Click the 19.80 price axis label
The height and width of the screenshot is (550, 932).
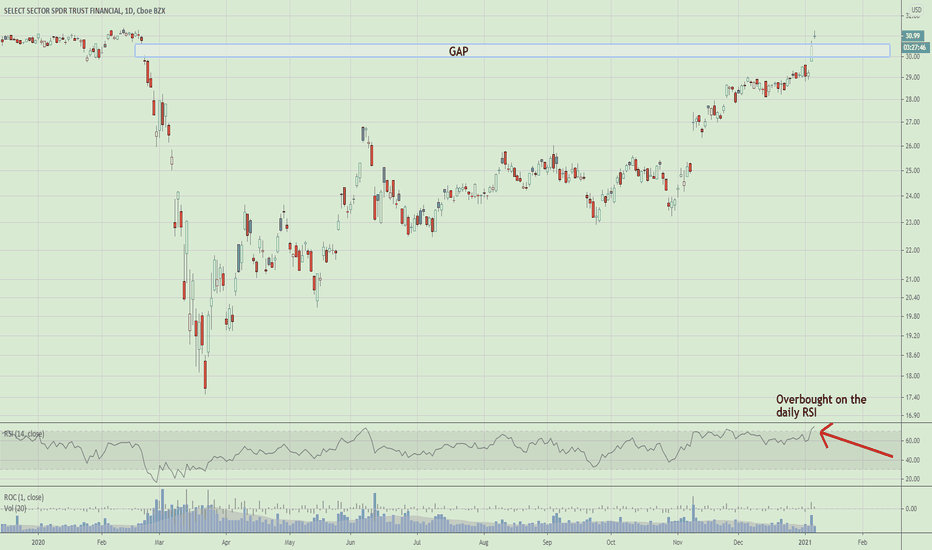coord(912,316)
